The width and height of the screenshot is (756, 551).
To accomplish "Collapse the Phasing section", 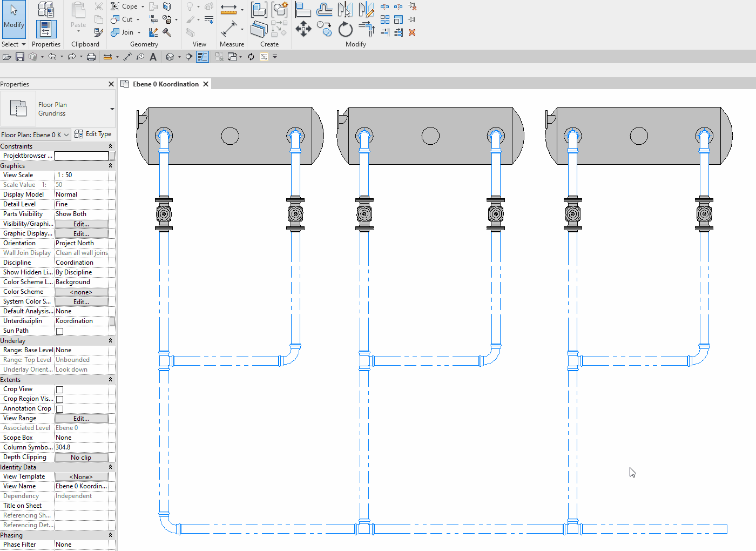I will (x=111, y=535).
